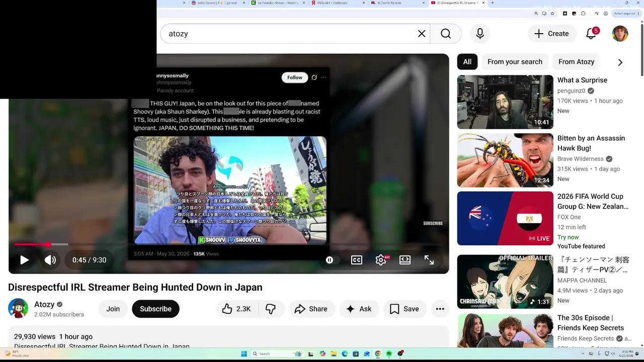Open a new browser tab
The image size is (644, 362).
coord(492,3)
